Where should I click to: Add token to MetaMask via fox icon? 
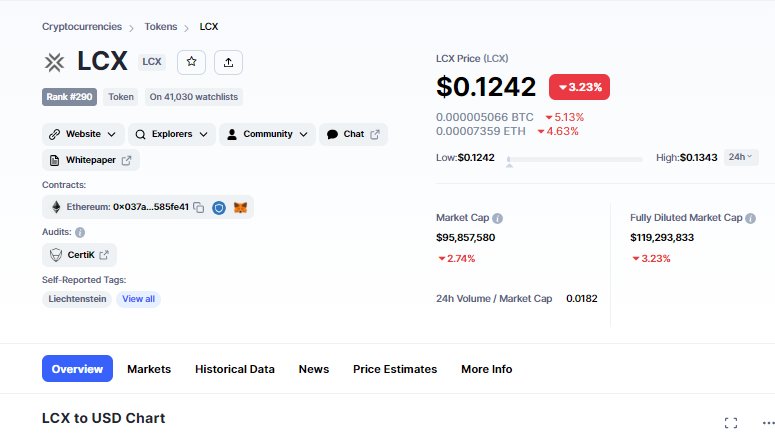click(240, 208)
